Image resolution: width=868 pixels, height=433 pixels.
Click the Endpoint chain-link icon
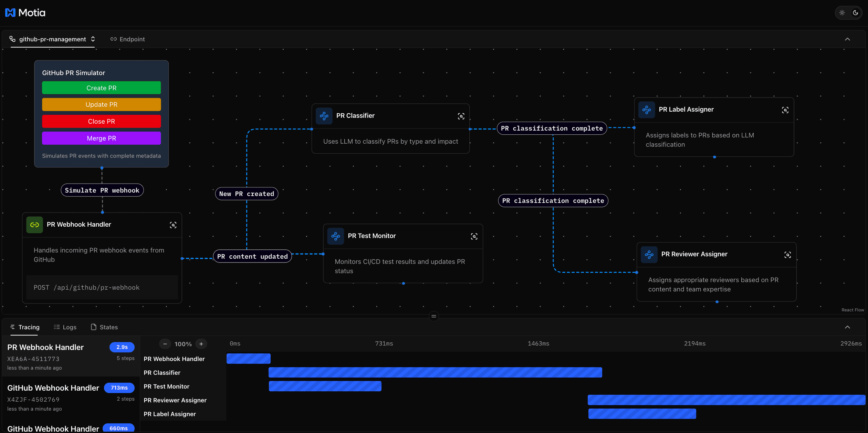pyautogui.click(x=114, y=39)
